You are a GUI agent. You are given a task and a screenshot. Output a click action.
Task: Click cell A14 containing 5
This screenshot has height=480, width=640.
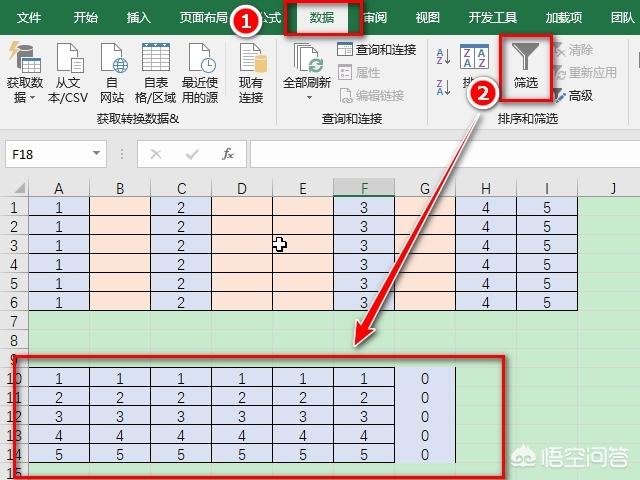point(59,454)
